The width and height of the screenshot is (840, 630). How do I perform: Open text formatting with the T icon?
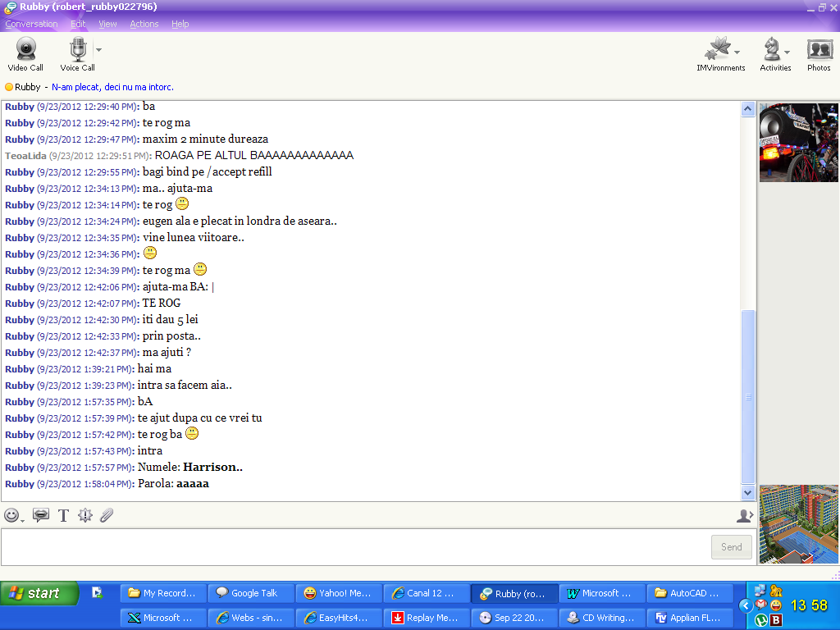tap(63, 515)
